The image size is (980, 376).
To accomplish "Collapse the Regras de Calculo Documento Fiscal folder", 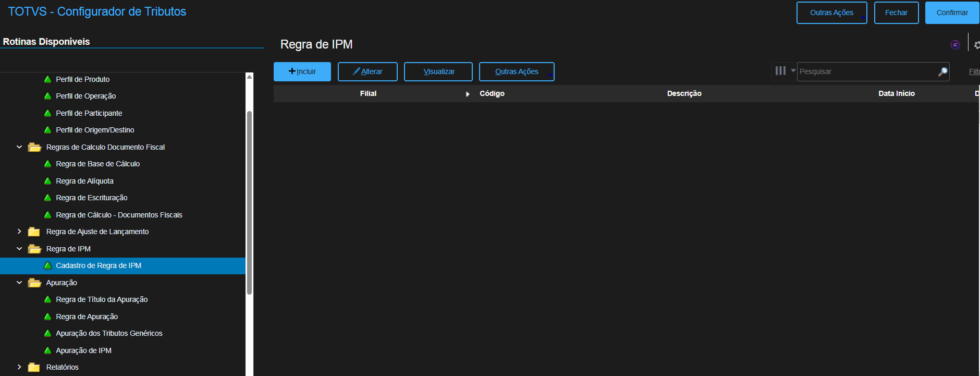I will (19, 147).
